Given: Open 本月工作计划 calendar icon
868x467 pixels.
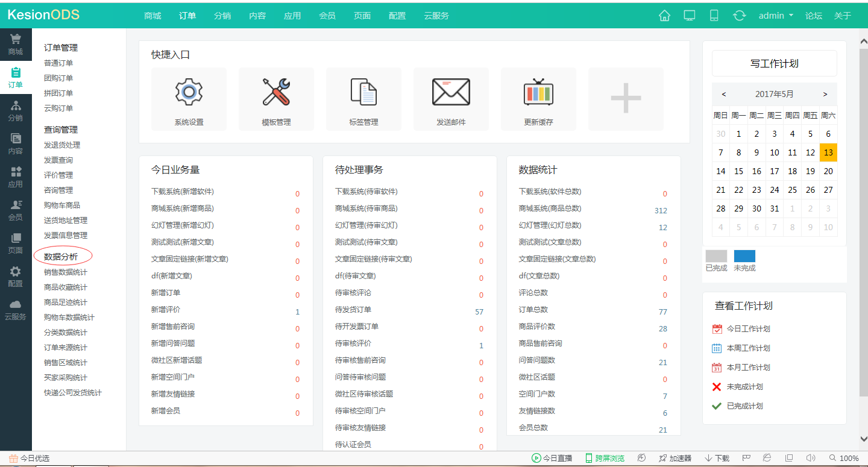Looking at the screenshot, I should coord(717,368).
